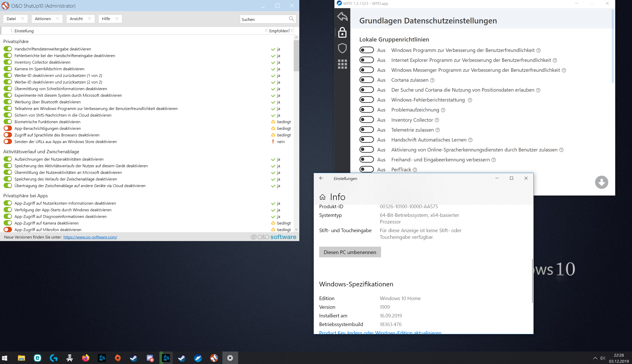
Task: Click the search magnifier in ShutUp10
Action: pos(291,19)
